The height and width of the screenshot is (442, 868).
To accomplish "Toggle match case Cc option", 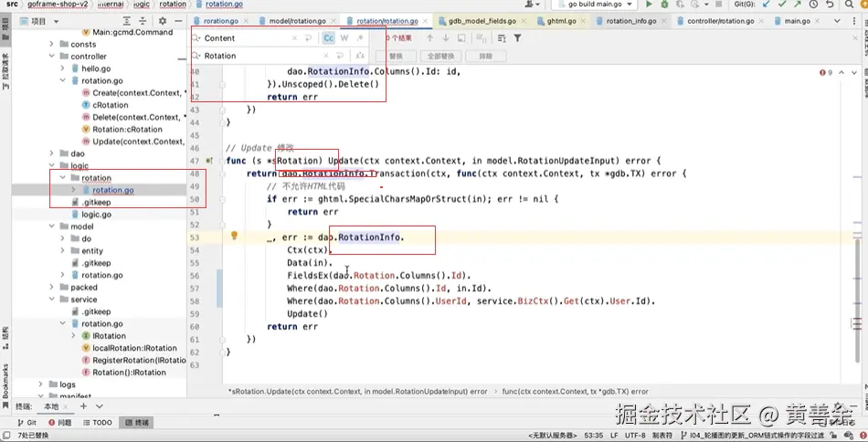I will point(328,38).
